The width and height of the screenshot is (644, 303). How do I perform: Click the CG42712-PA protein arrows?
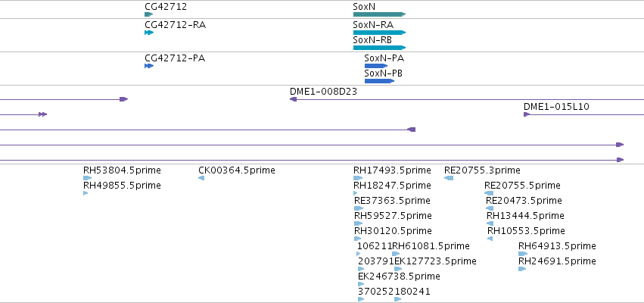149,66
